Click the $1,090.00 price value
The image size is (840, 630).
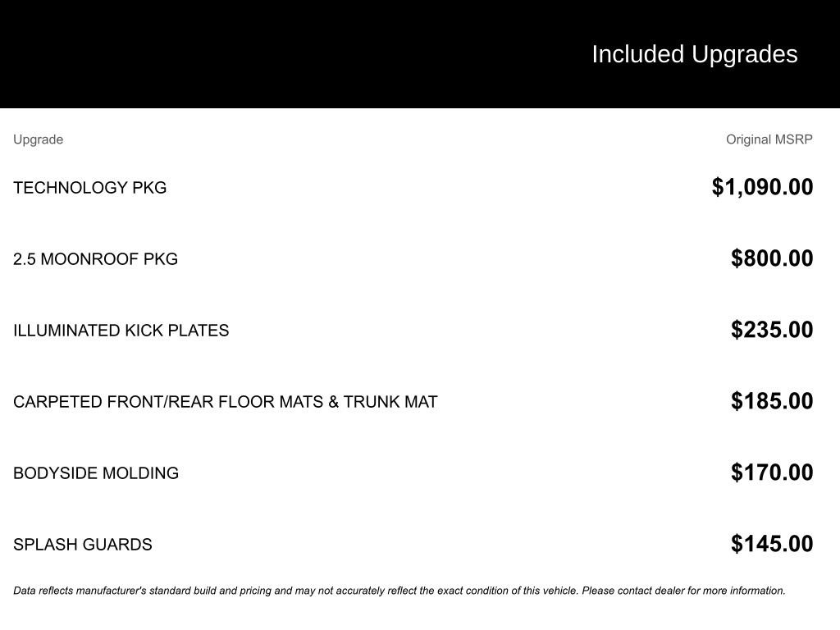(x=762, y=187)
